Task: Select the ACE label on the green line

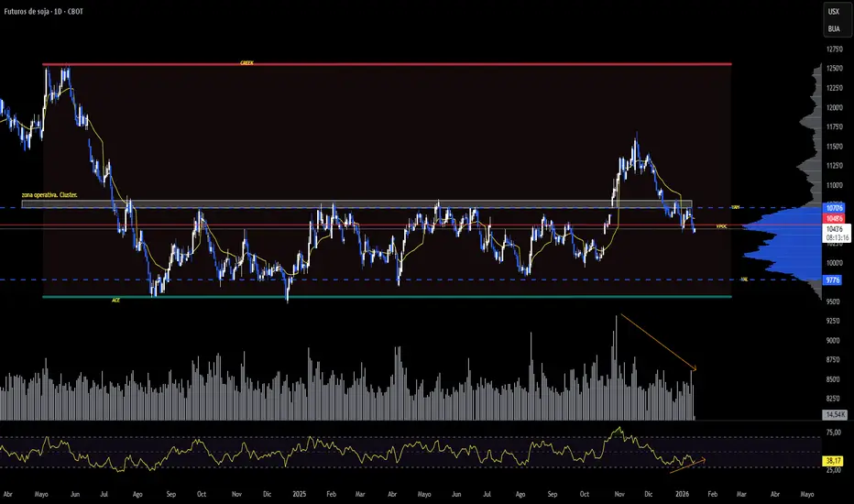Action: (115, 301)
